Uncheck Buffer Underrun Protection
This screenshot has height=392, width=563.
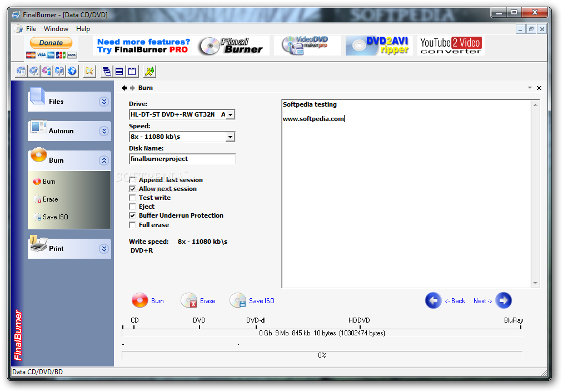click(132, 215)
